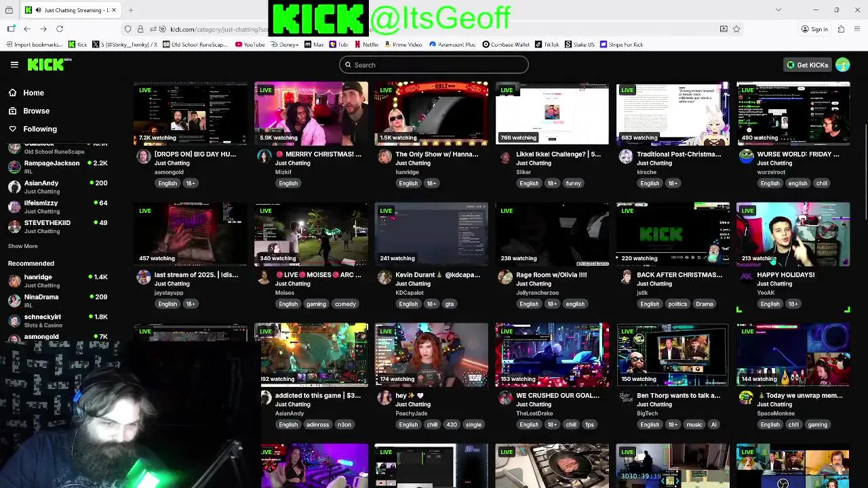Open the wurzelroot channel name link
The image size is (868, 488).
(771, 172)
